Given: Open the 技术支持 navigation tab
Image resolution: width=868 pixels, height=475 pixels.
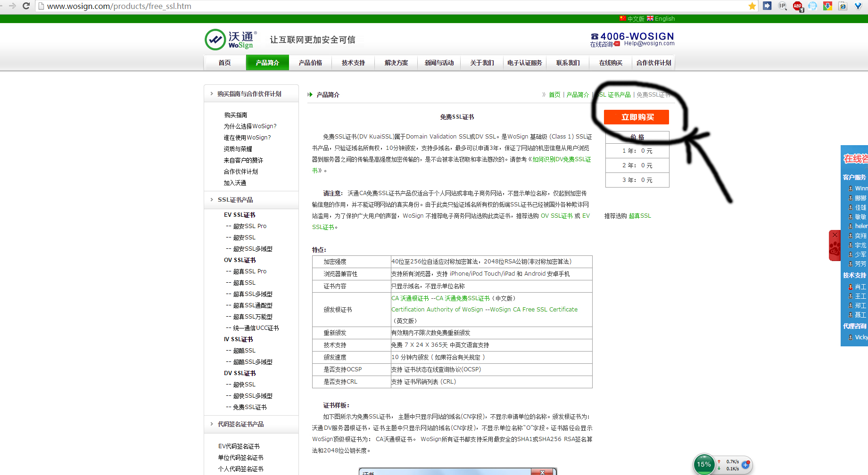Looking at the screenshot, I should coord(353,63).
